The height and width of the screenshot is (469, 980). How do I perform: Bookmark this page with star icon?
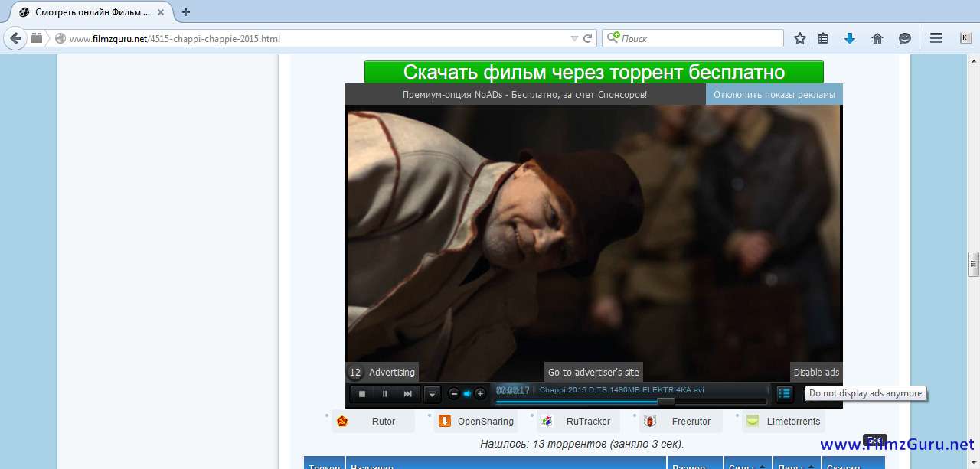click(x=800, y=38)
